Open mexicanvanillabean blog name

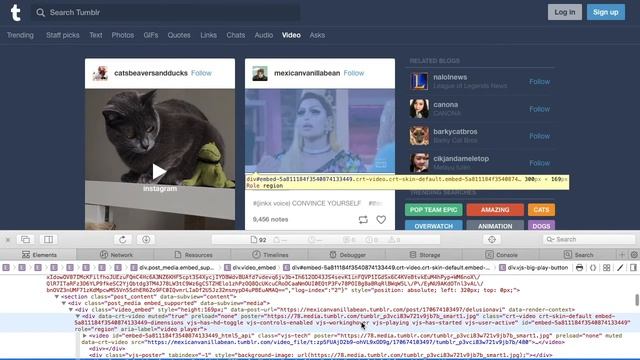point(307,73)
